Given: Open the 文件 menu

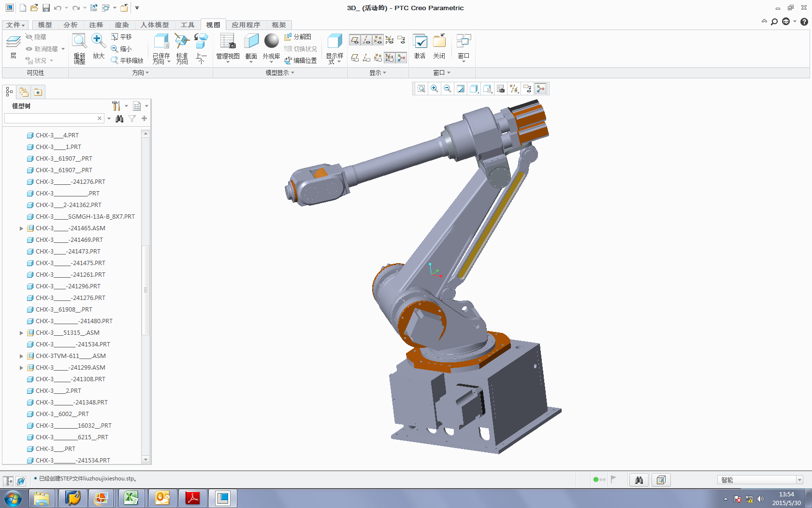Looking at the screenshot, I should [x=15, y=25].
